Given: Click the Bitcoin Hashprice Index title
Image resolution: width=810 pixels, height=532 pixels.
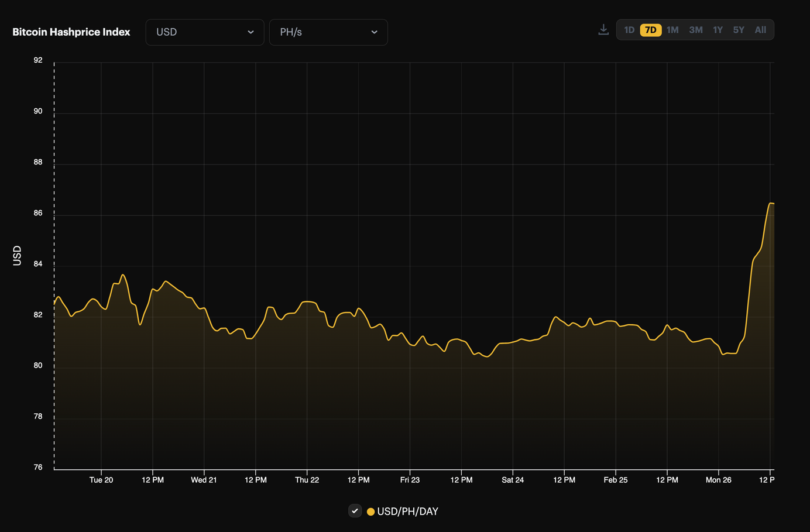Looking at the screenshot, I should (x=71, y=32).
